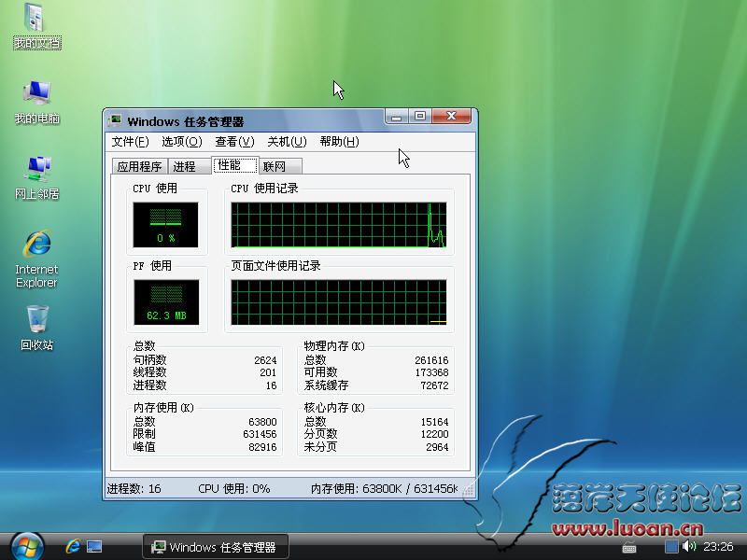Click the Task Manager title bar icon
The height and width of the screenshot is (560, 747).
[115, 121]
